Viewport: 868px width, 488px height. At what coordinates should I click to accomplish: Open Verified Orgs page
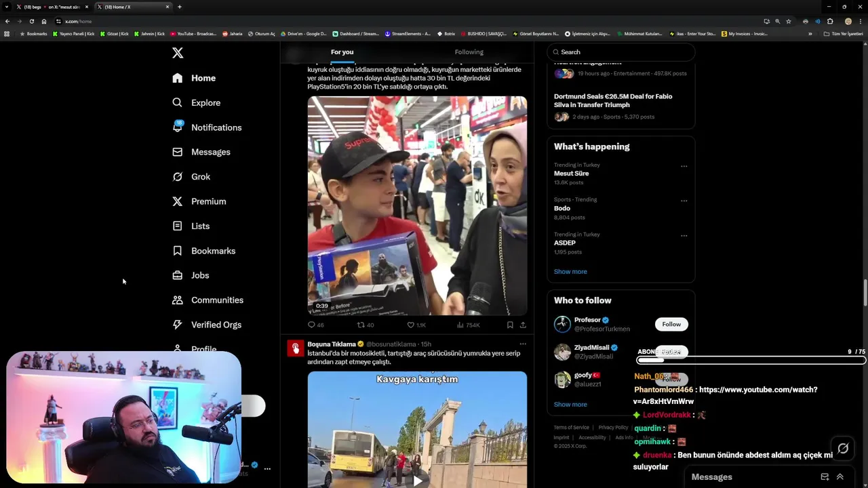coord(207,325)
